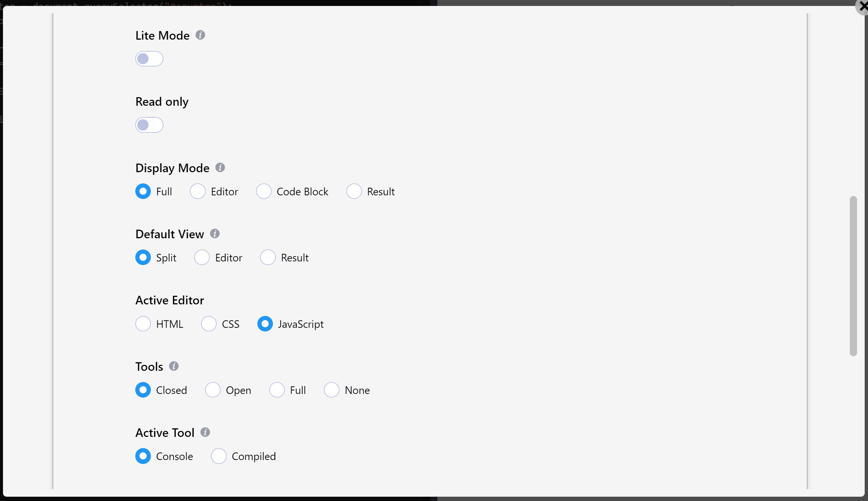Select the Editor display mode
Viewport: 868px width, 501px height.
pos(197,191)
